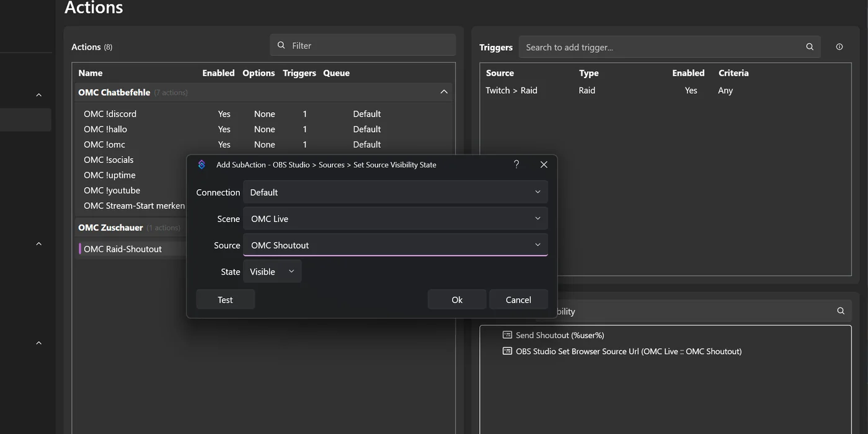Select the OMC Raid-Shoutout action

click(123, 249)
